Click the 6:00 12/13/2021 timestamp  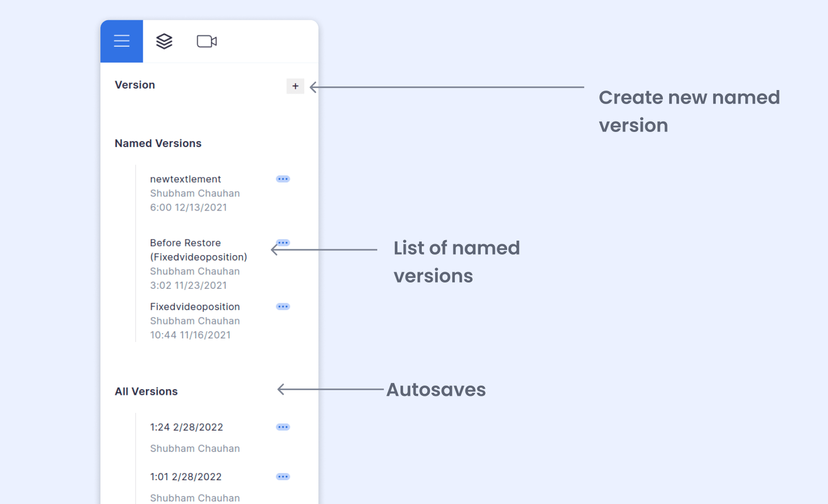[188, 207]
